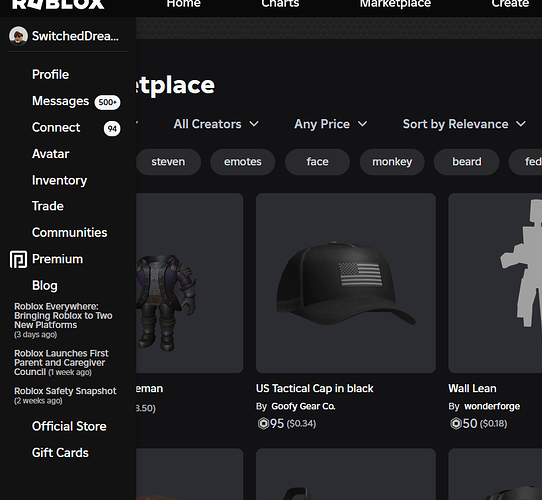
Task: Select the emotes filter chip
Action: pyautogui.click(x=243, y=162)
